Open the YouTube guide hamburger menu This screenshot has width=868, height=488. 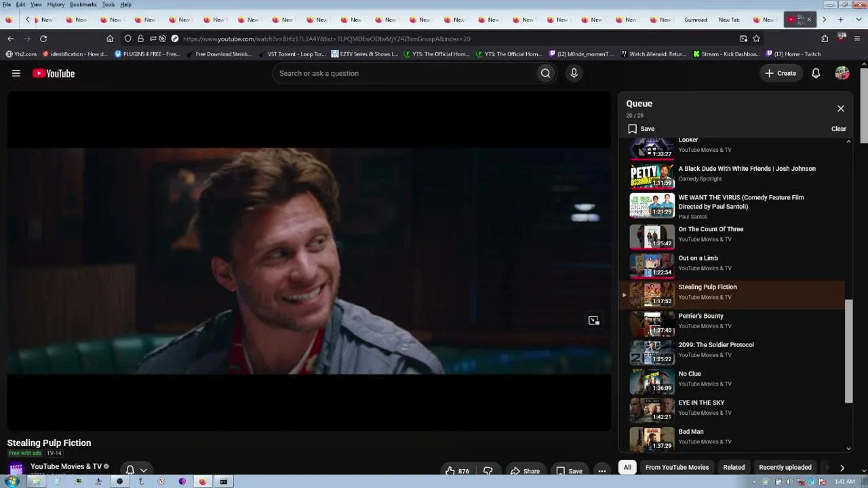[x=16, y=73]
